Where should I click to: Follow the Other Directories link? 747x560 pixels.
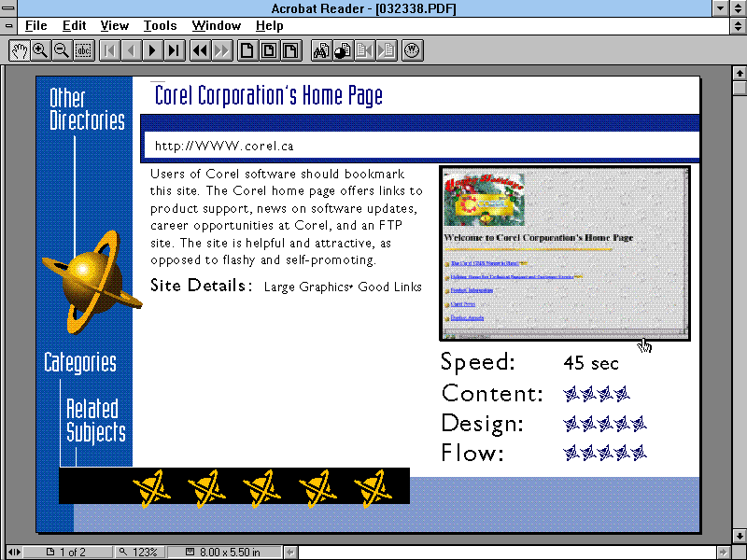click(x=87, y=109)
